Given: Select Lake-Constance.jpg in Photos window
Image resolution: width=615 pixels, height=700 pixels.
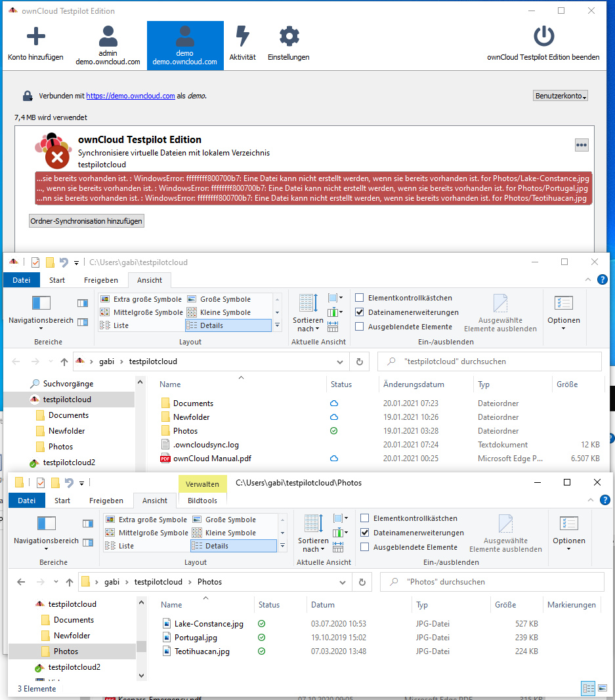Looking at the screenshot, I should [209, 624].
